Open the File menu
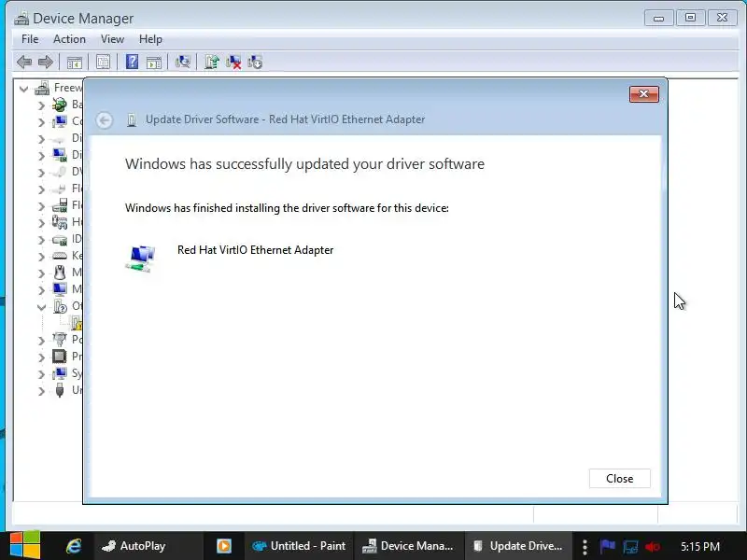Screen dimensions: 747x560 pos(30,39)
